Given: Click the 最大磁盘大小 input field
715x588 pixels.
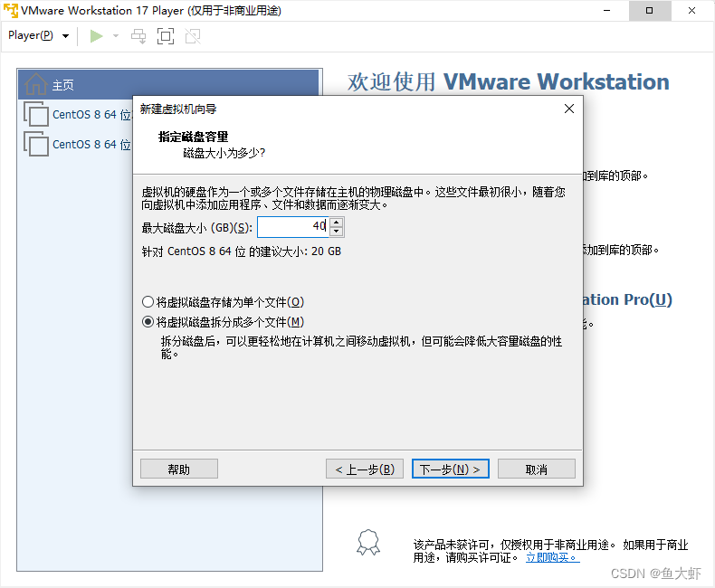Looking at the screenshot, I should tap(292, 226).
